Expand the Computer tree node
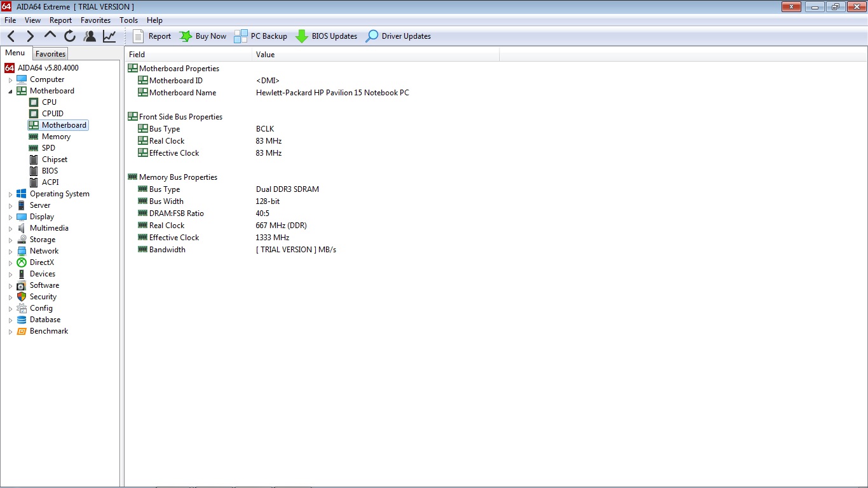868x488 pixels. 10,80
